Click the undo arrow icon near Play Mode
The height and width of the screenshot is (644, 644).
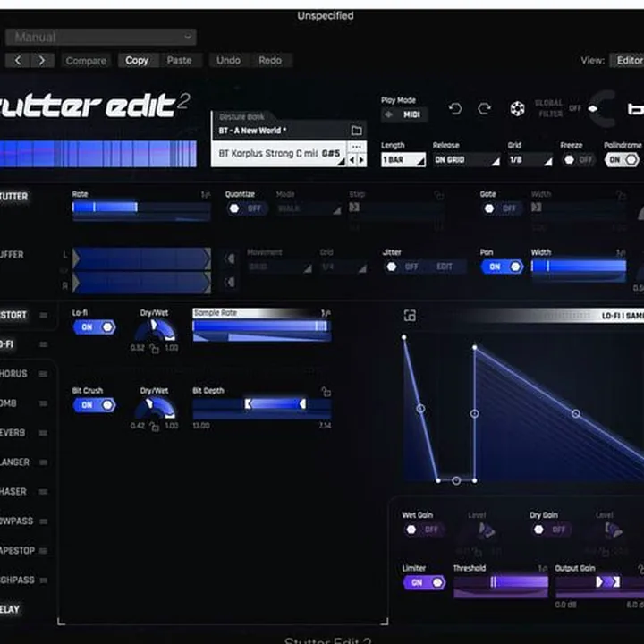click(455, 109)
